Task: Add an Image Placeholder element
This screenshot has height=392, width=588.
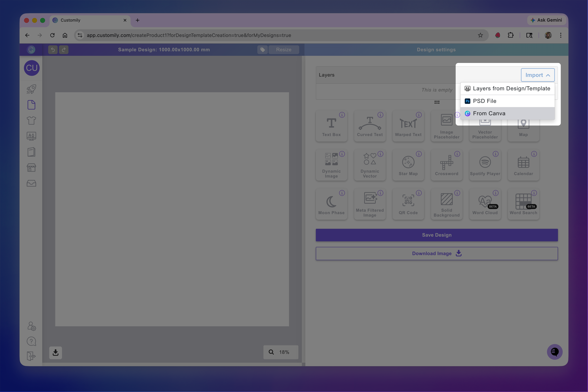Action: 446,126
